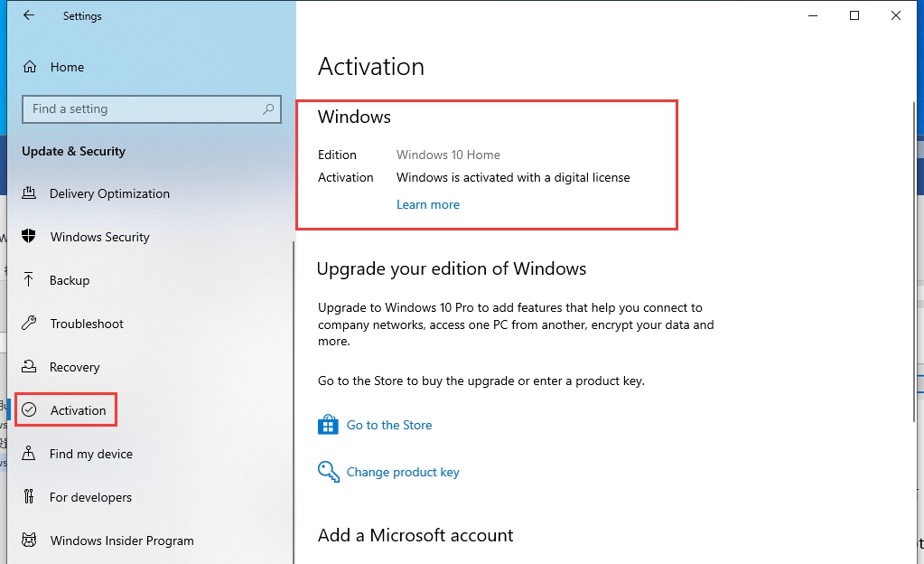Click the Backup upward arrow icon
The image size is (924, 564).
point(29,279)
